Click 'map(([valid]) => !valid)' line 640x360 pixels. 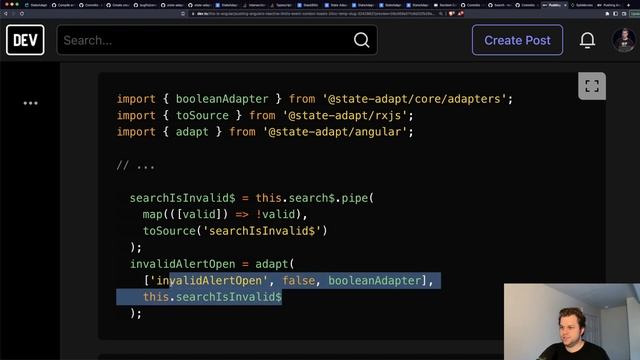225,214
